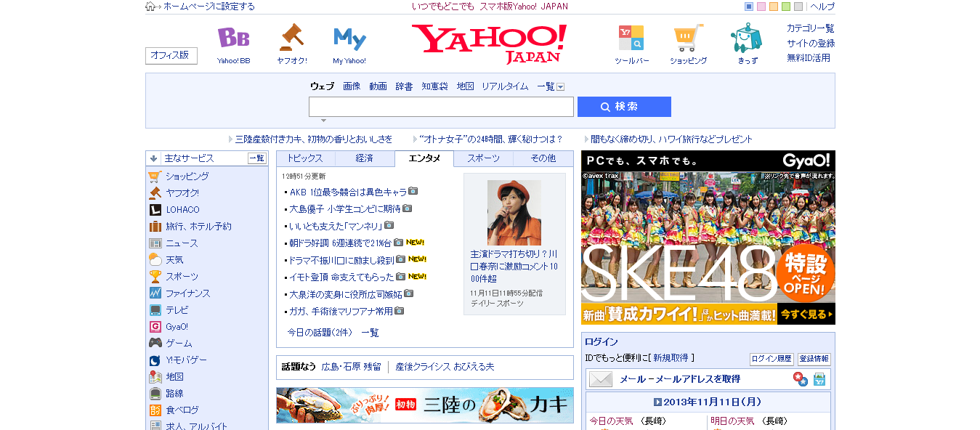980x430 pixels.
Task: Open the ヤフオク! gavel icon in header
Action: click(291, 37)
